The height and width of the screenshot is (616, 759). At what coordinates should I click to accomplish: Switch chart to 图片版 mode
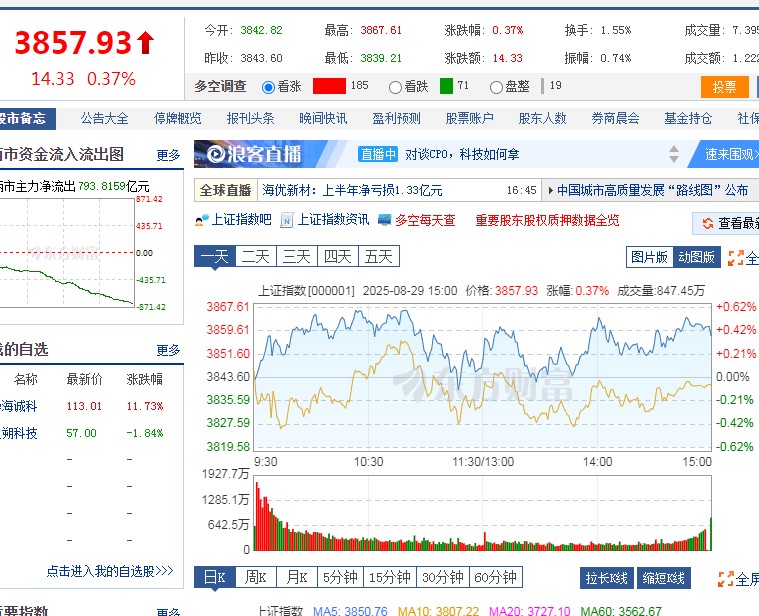[649, 257]
